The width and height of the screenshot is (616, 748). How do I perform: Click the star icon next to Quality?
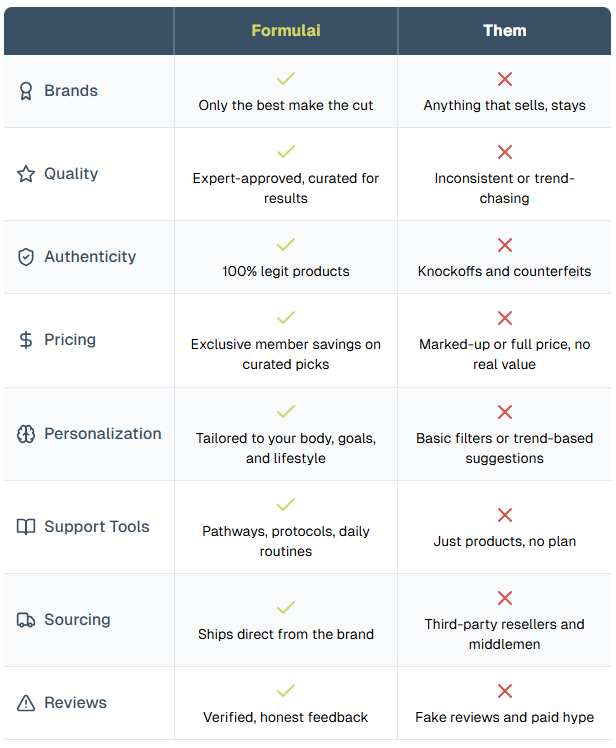[x=26, y=174]
